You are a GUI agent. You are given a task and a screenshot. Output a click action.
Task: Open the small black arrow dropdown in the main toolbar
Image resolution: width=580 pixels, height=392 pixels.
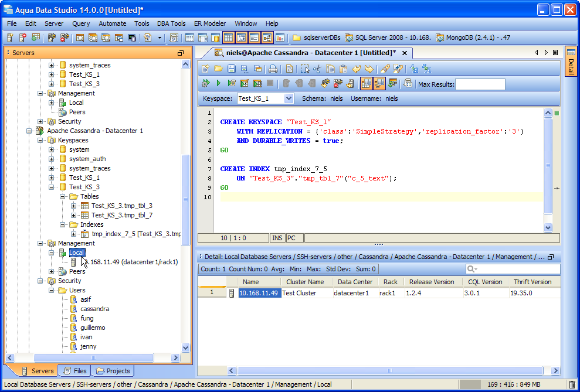[x=160, y=38]
